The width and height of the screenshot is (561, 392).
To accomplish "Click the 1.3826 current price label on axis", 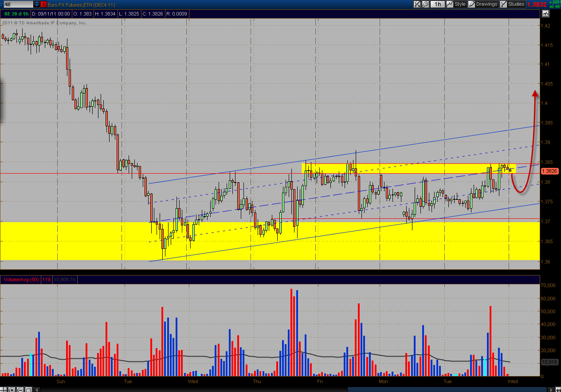I will [550, 171].
